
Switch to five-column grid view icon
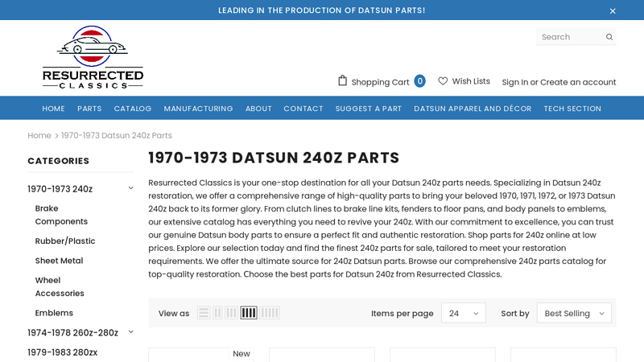(270, 313)
